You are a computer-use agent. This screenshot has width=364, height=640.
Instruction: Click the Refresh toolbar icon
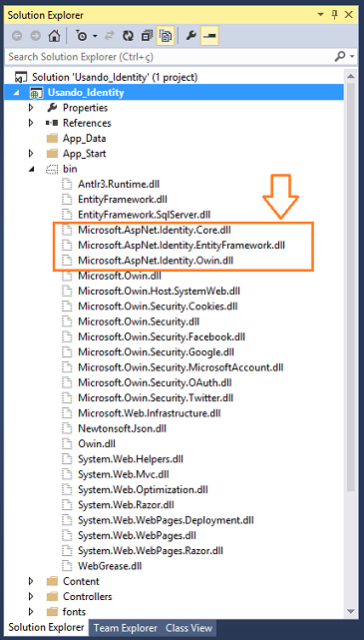(128, 36)
